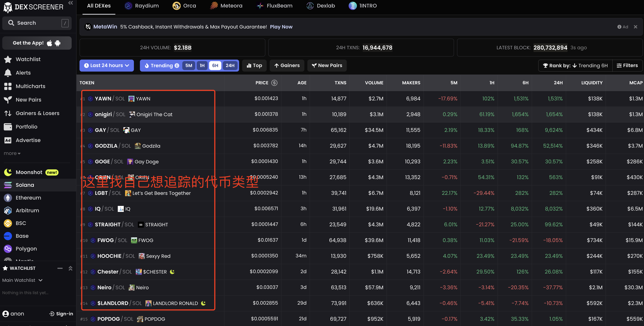This screenshot has width=644, height=326.
Task: Open Last 24 hours dropdown
Action: pyautogui.click(x=107, y=65)
